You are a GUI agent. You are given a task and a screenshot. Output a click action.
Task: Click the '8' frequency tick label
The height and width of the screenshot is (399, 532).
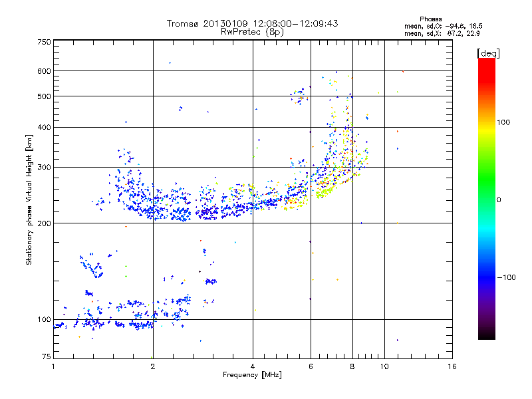coord(352,366)
